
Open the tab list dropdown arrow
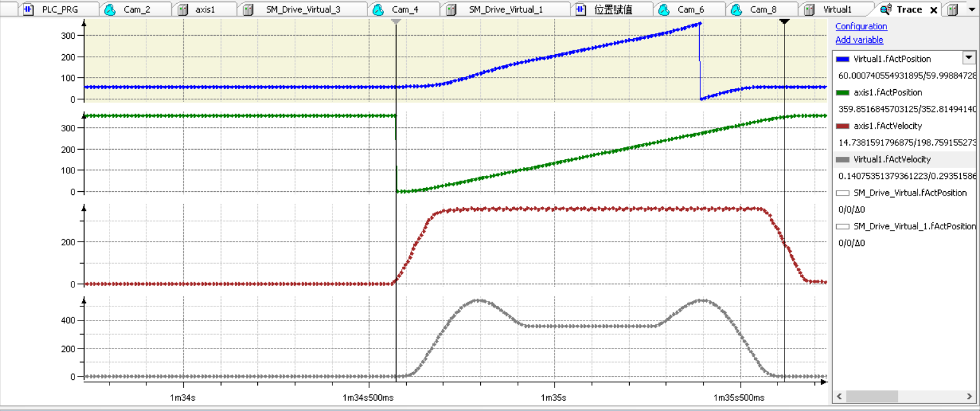(970, 10)
